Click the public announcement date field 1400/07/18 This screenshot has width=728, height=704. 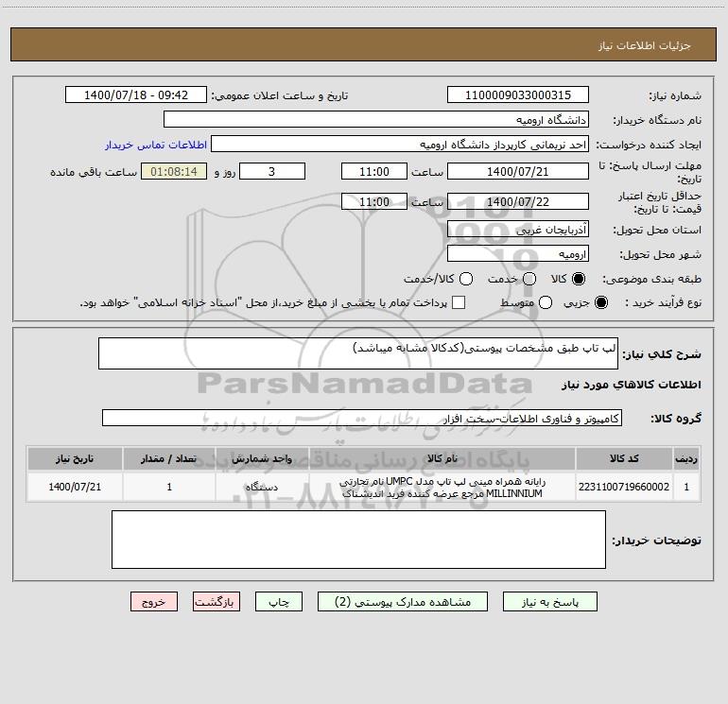pos(136,95)
